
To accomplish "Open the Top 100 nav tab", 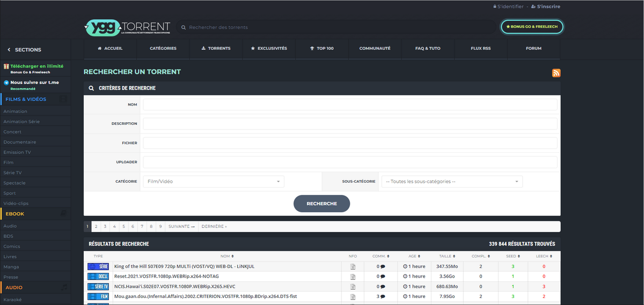I will tap(322, 48).
